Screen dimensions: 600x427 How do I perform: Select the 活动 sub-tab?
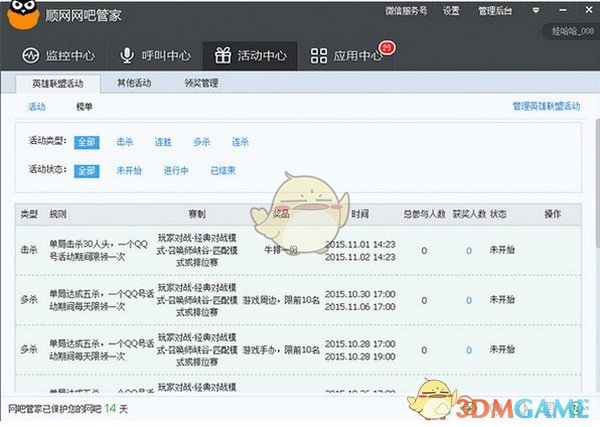pyautogui.click(x=37, y=107)
